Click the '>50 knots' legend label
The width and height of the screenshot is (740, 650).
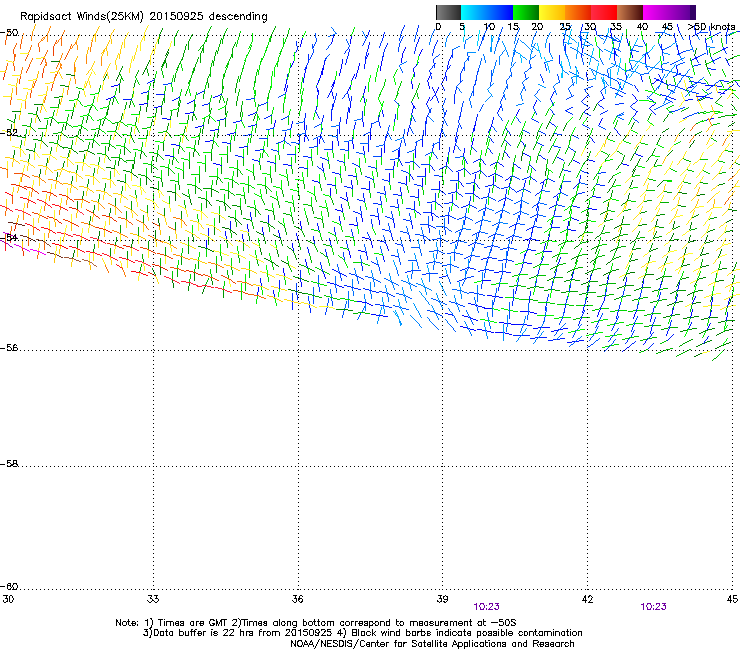coord(711,27)
